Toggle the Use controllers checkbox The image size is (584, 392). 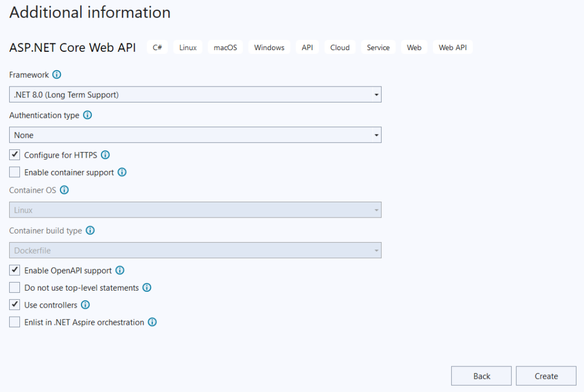15,305
